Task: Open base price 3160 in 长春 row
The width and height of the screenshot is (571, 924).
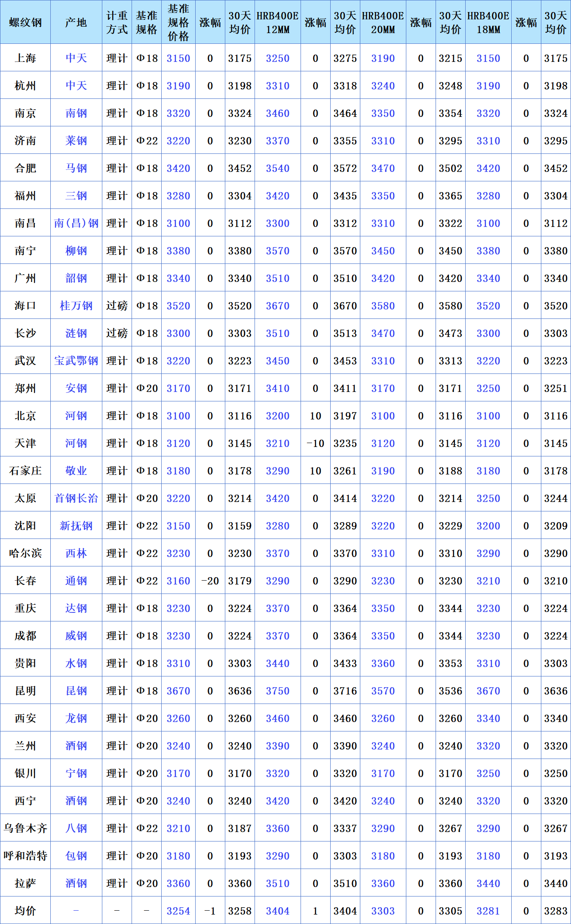Action: (x=178, y=581)
